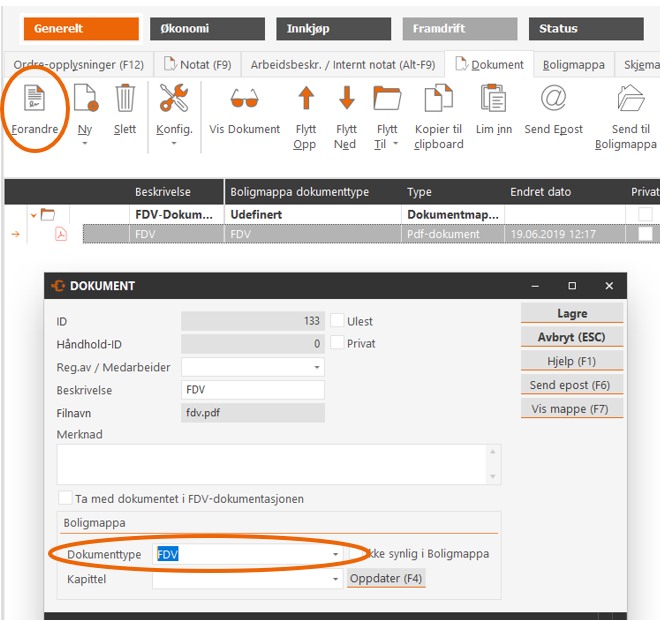Move document down with Flytt Ned
The height and width of the screenshot is (620, 660).
(x=346, y=100)
